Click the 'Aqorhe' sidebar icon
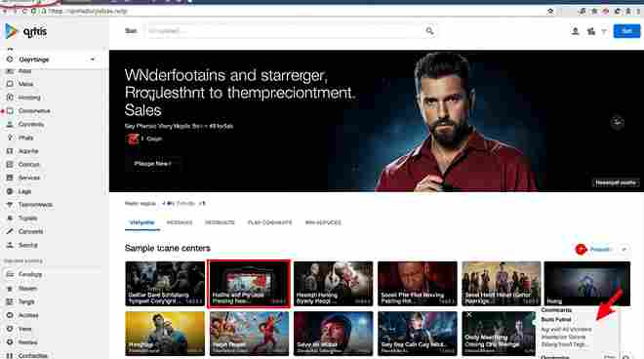Viewport: 644px width, 359px height. tap(10, 151)
